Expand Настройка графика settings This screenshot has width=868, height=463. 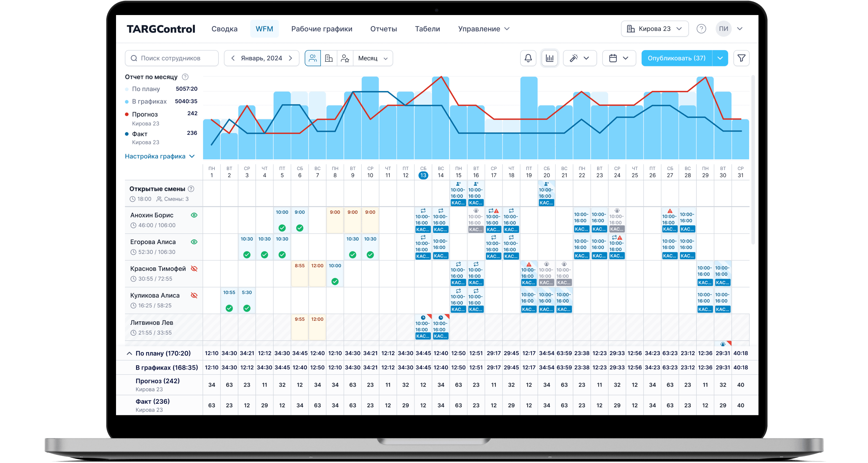pos(160,156)
